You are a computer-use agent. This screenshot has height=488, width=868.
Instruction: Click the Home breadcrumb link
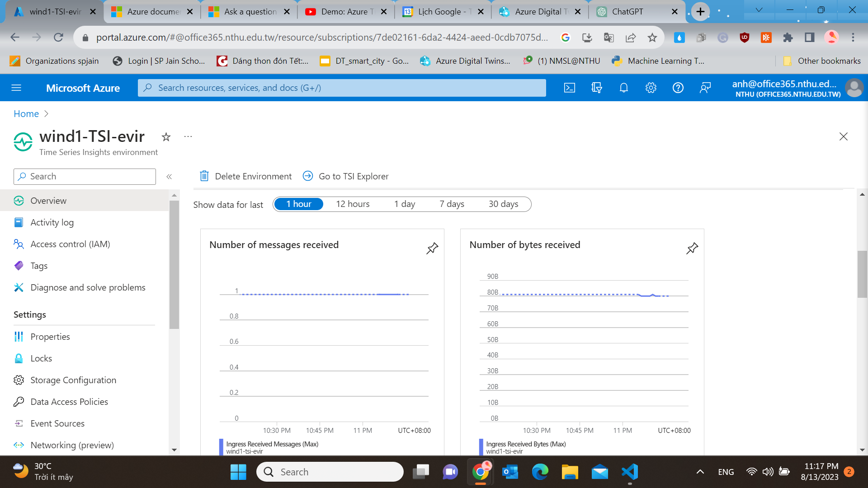26,114
